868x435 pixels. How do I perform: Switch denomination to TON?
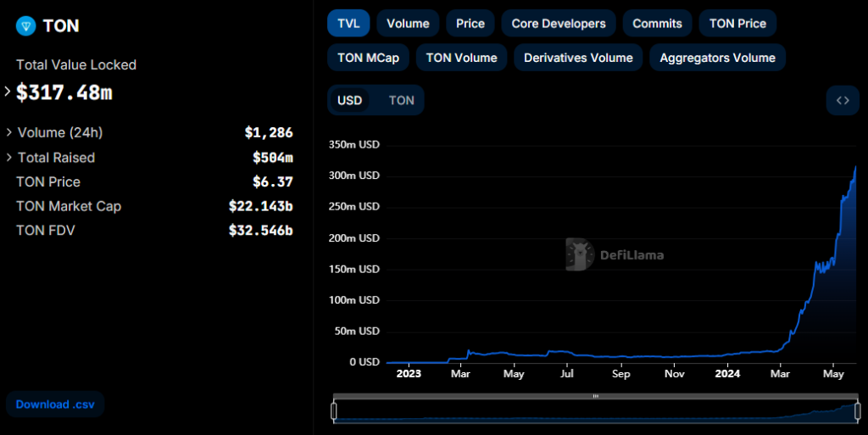(x=401, y=100)
